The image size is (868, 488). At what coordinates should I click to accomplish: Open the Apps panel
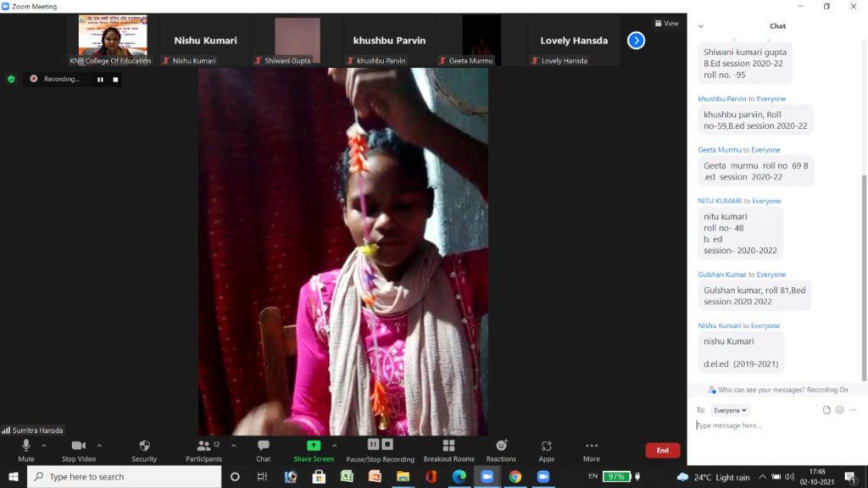click(x=547, y=451)
